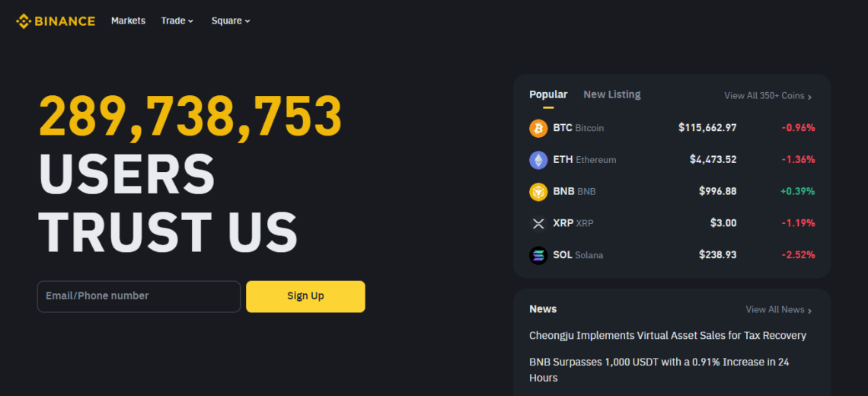Open View All 350+ Coins link
The width and height of the screenshot is (868, 396).
[x=767, y=96]
